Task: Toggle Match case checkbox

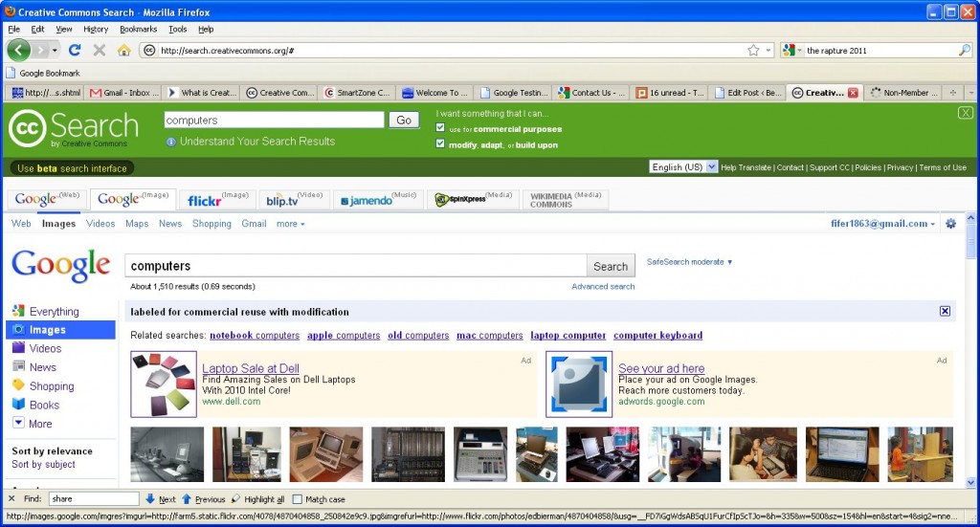Action: (298, 499)
